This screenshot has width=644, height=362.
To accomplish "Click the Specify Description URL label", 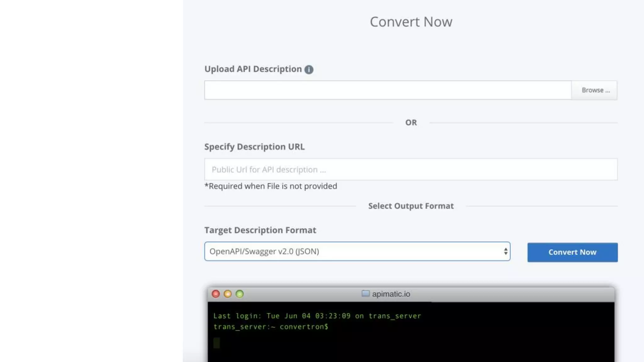I will [254, 147].
